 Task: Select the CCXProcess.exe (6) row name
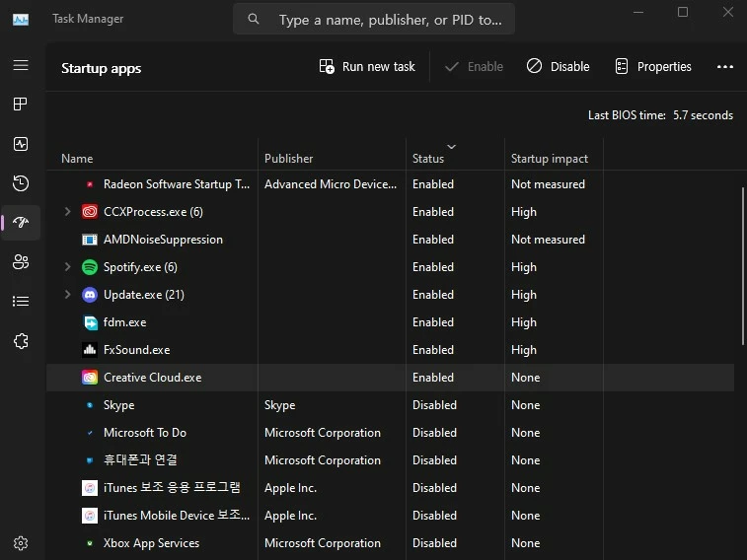coord(153,212)
